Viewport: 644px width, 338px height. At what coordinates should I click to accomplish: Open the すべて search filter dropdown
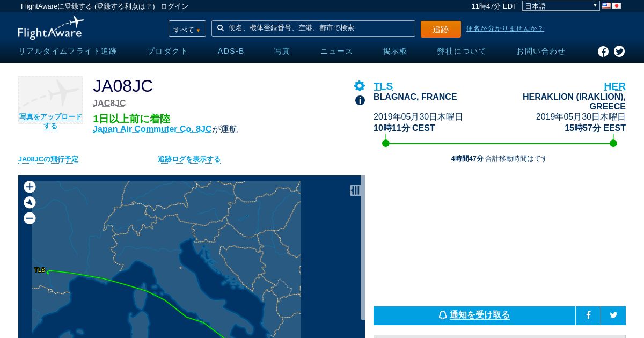[x=187, y=29]
